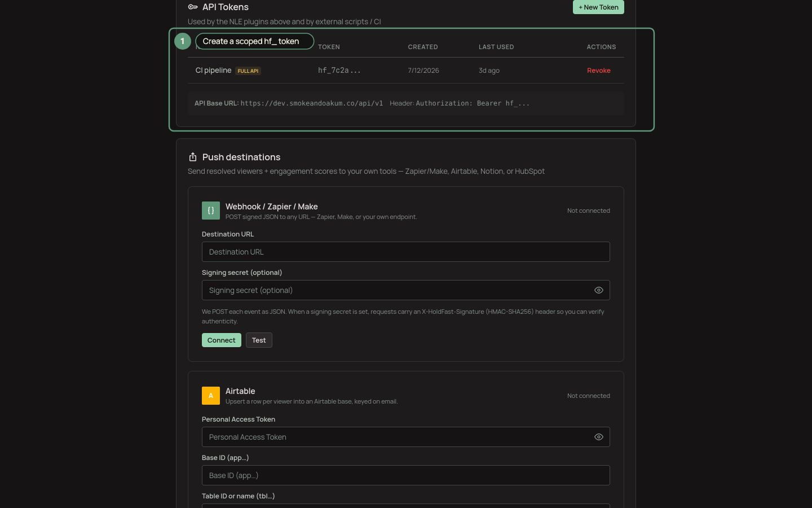
Task: Revoke the CI pipeline token
Action: coord(598,71)
